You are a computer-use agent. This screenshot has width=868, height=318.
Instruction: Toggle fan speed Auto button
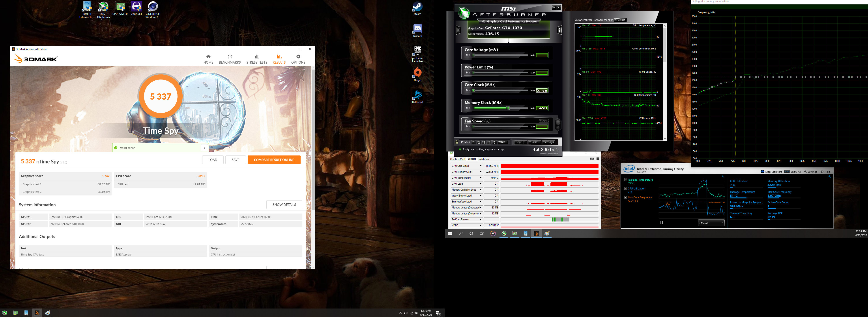[x=544, y=121]
